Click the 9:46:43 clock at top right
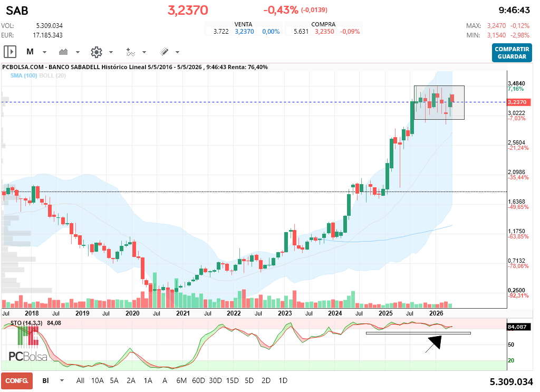540x392 pixels. click(x=514, y=11)
